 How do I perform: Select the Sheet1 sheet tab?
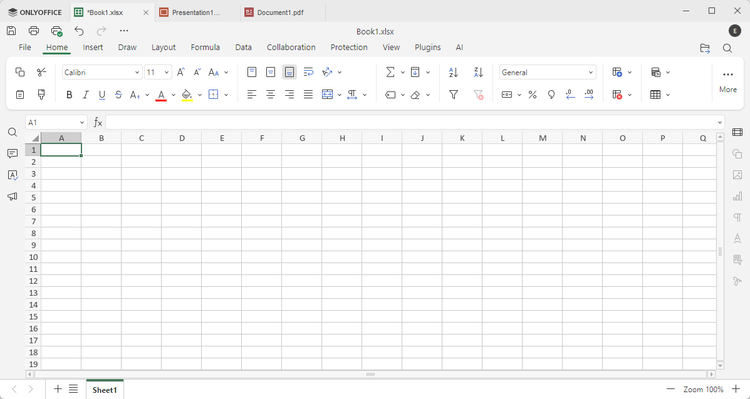pos(105,389)
